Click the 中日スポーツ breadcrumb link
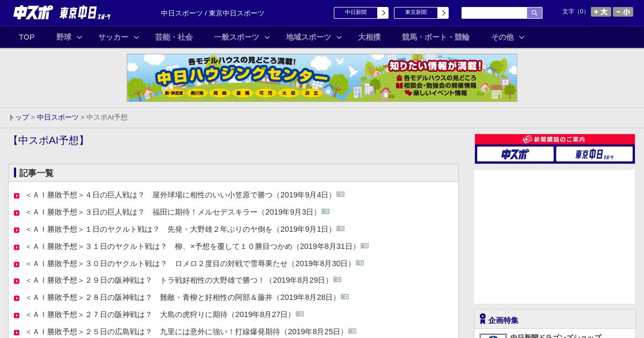This screenshot has height=338, width=644. pos(58,117)
